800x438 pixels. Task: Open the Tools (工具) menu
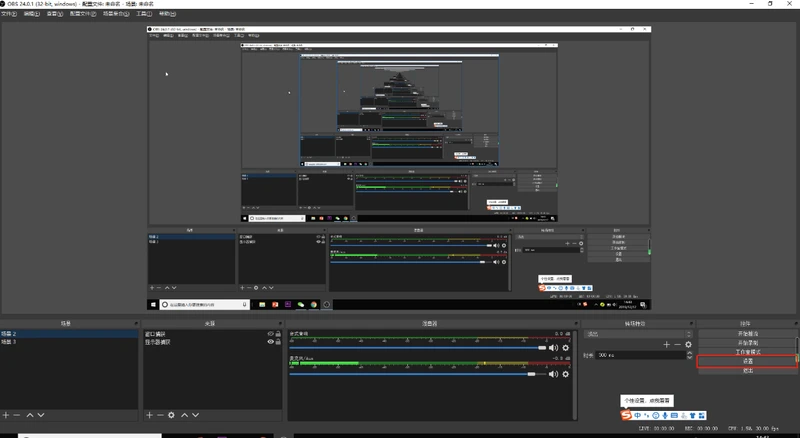144,14
